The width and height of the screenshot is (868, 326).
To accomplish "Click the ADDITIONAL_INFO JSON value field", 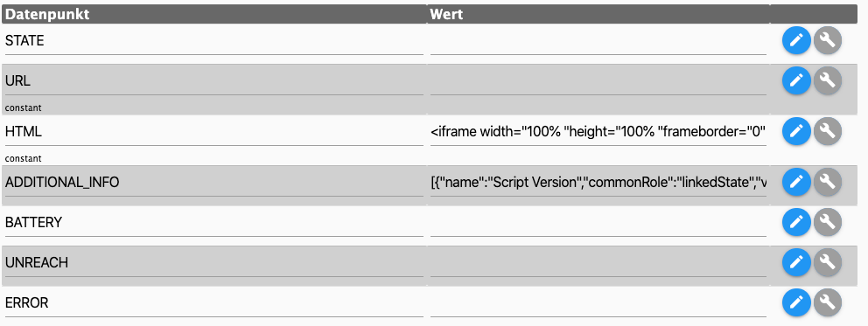I will [x=598, y=183].
